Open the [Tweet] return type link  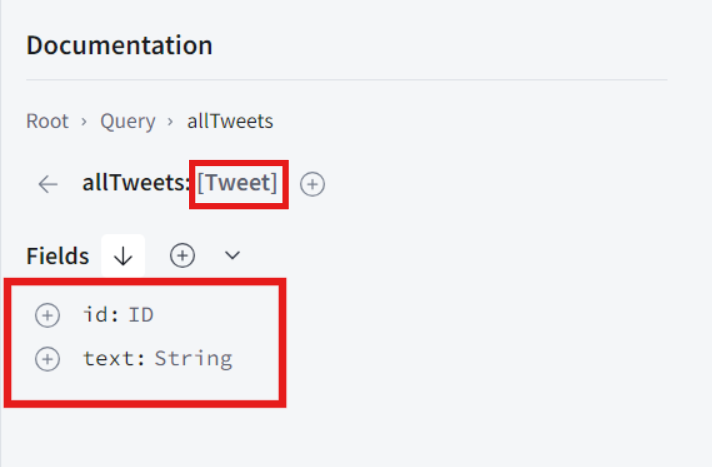(x=237, y=183)
